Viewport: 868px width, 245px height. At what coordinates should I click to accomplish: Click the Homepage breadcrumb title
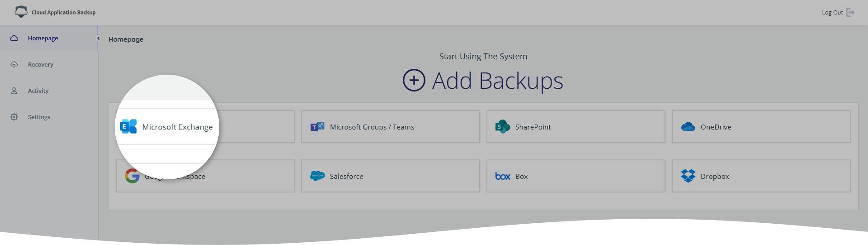[126, 39]
